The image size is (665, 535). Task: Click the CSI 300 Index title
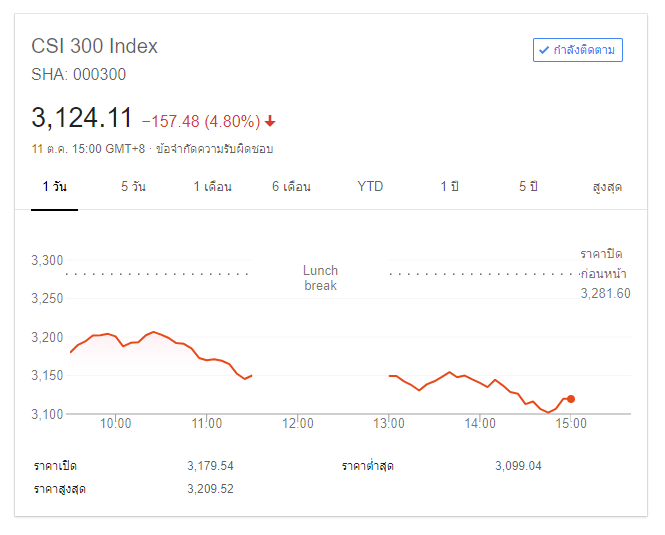[95, 46]
